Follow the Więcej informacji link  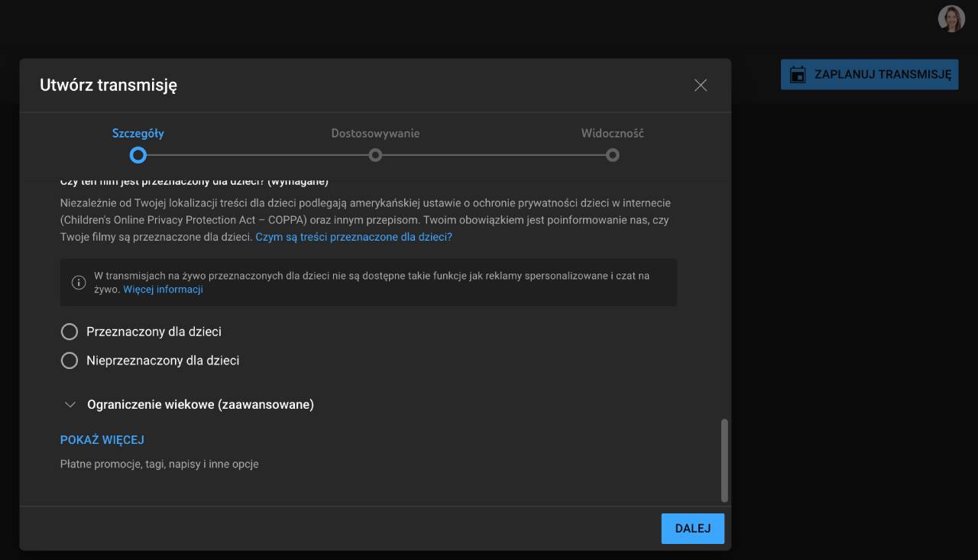coord(163,290)
